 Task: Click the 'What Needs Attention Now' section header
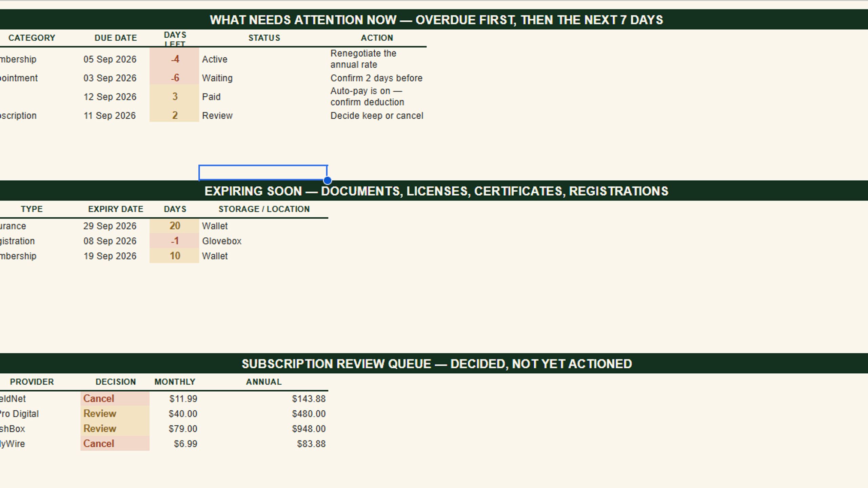tap(436, 20)
